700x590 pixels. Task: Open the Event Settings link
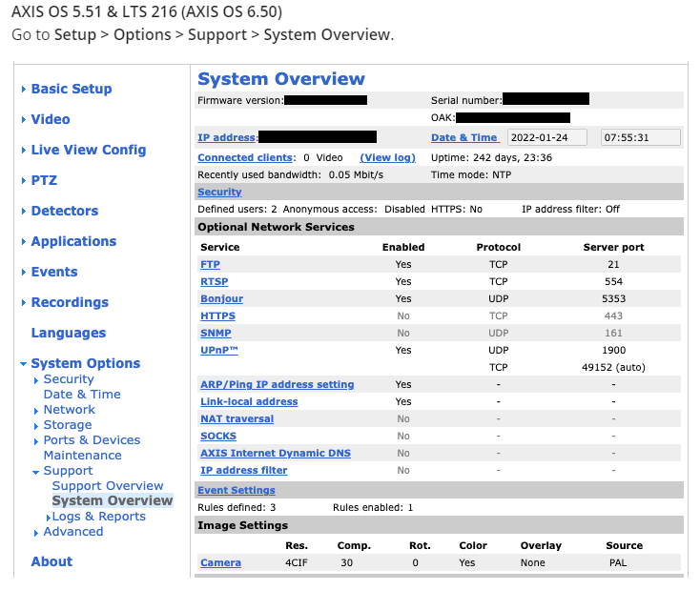(237, 491)
